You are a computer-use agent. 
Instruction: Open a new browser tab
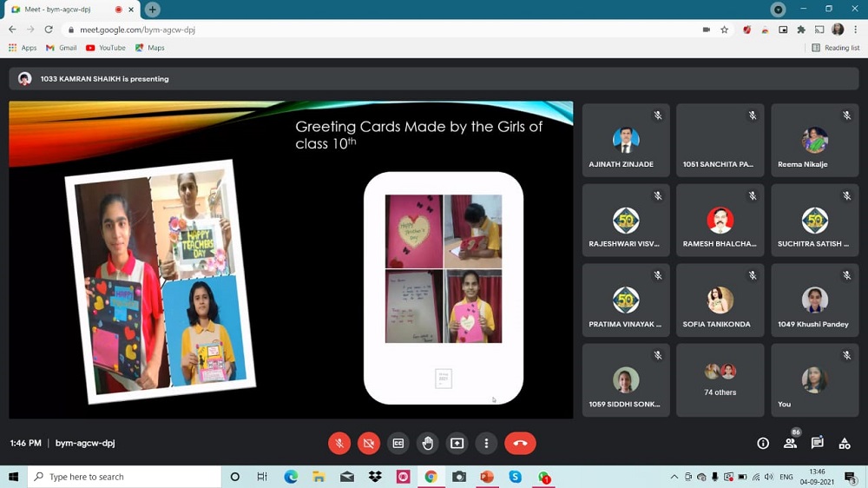coord(152,10)
